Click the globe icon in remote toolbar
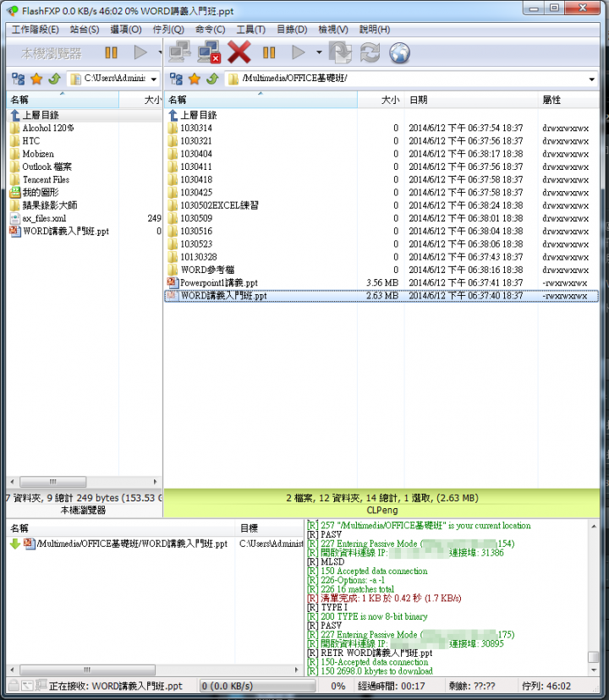The height and width of the screenshot is (700, 609). pos(399,52)
